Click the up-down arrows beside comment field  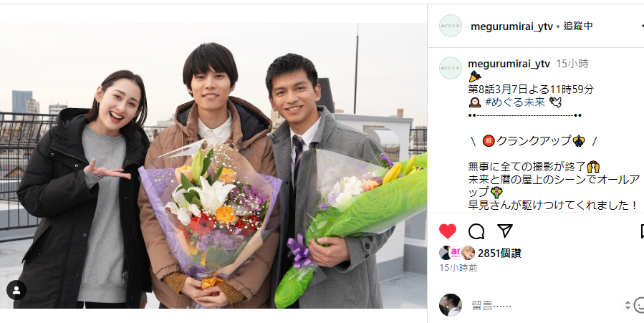[x=628, y=305]
